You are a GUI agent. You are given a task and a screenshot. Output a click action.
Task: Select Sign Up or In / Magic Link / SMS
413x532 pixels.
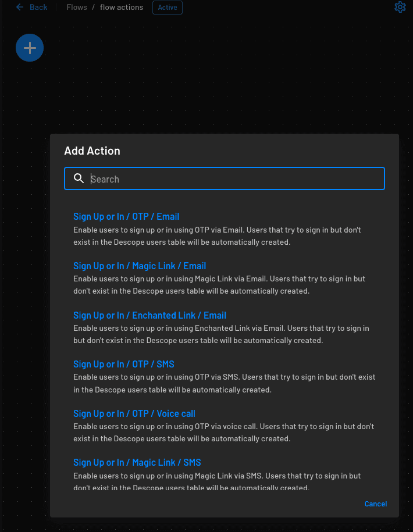coord(137,462)
